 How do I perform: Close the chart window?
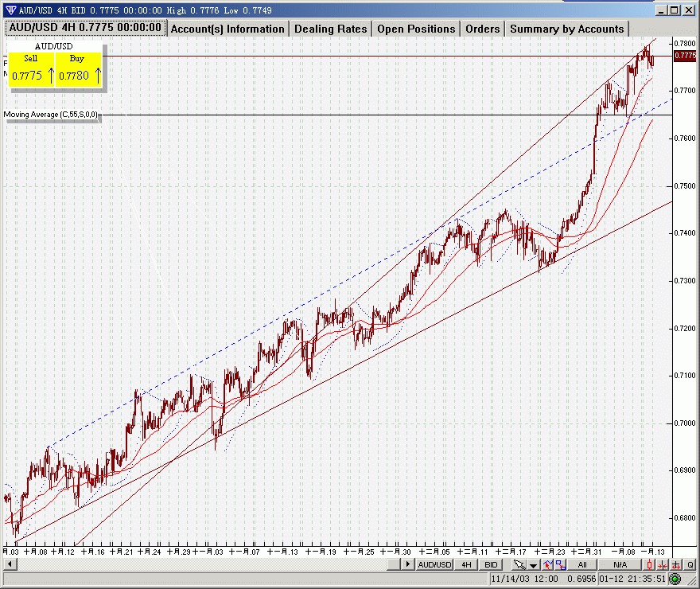pos(689,10)
